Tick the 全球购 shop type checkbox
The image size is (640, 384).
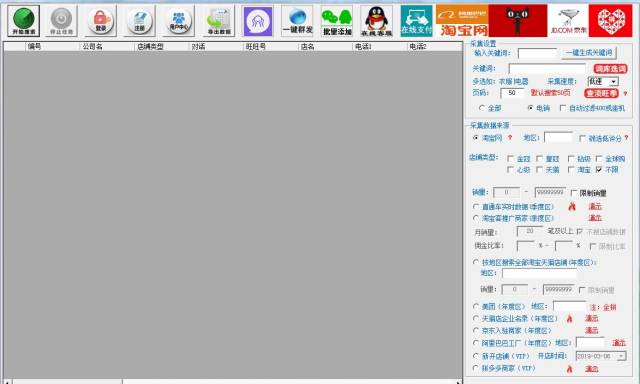tap(599, 158)
